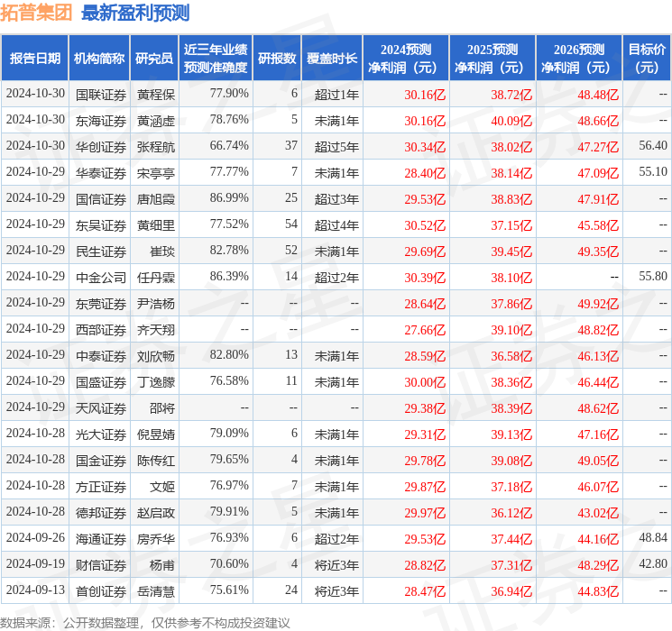
Task: Click accuracy value 86.99%
Action: [x=229, y=198]
